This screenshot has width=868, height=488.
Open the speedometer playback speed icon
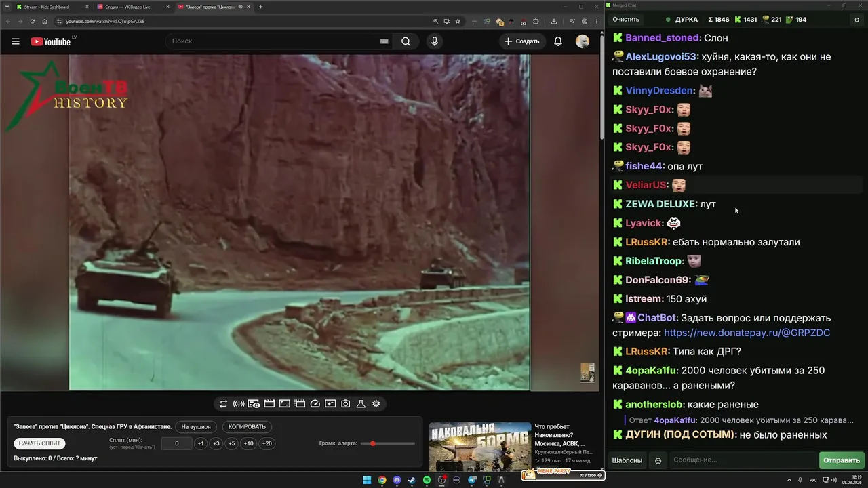(x=315, y=404)
